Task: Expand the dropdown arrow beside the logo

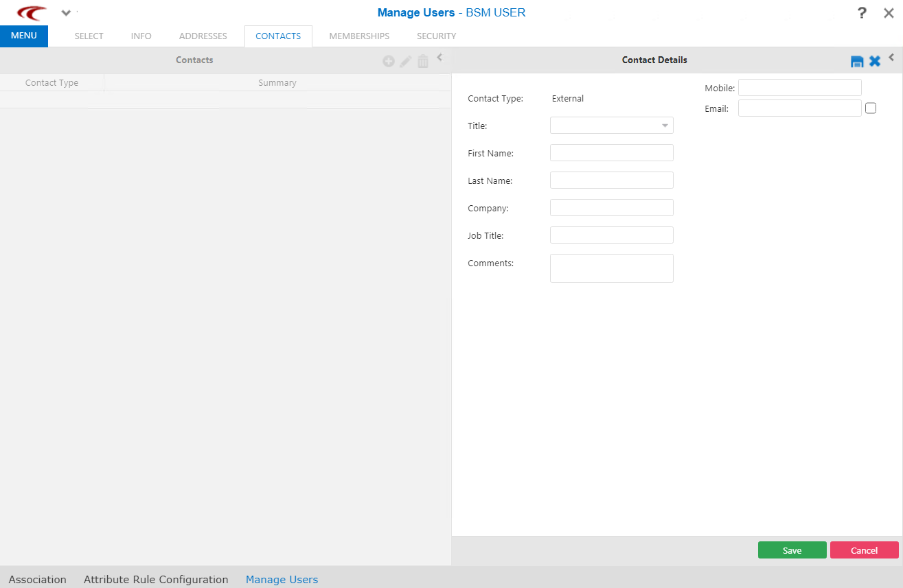Action: (x=66, y=12)
